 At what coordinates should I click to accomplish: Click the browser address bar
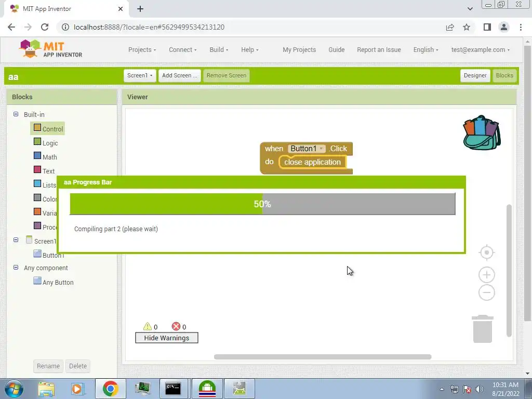coord(251,27)
